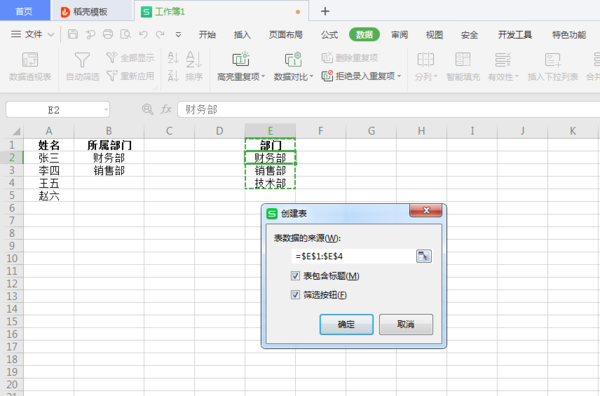Screen dimensions: 600x396
Task: Click the Save icon in quick toolbar
Action: 73,34
